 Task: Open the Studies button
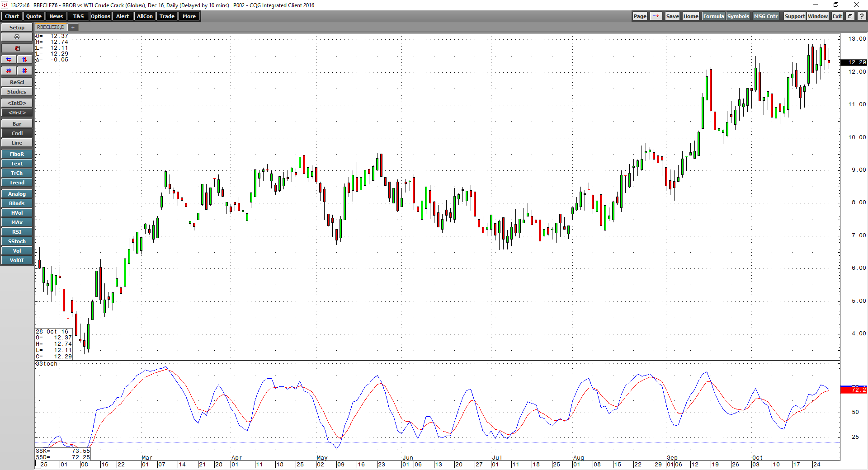coord(17,92)
